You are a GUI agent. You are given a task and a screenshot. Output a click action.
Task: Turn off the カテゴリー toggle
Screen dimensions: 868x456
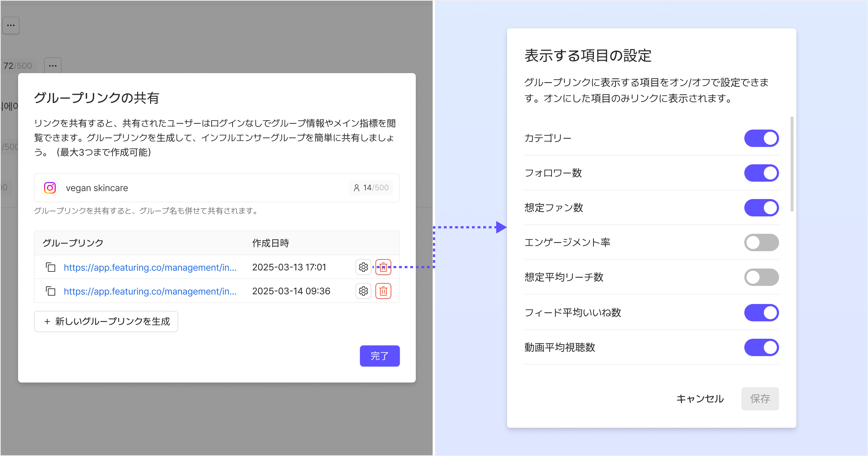tap(761, 138)
